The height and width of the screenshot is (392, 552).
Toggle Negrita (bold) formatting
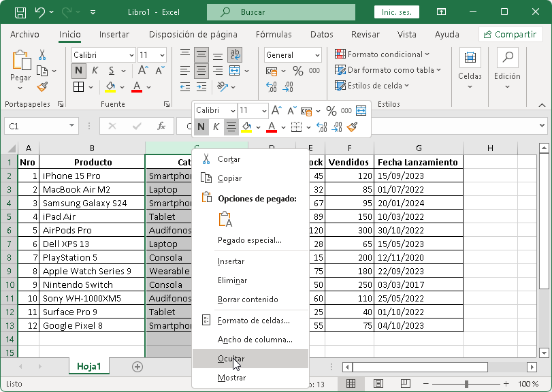click(78, 70)
